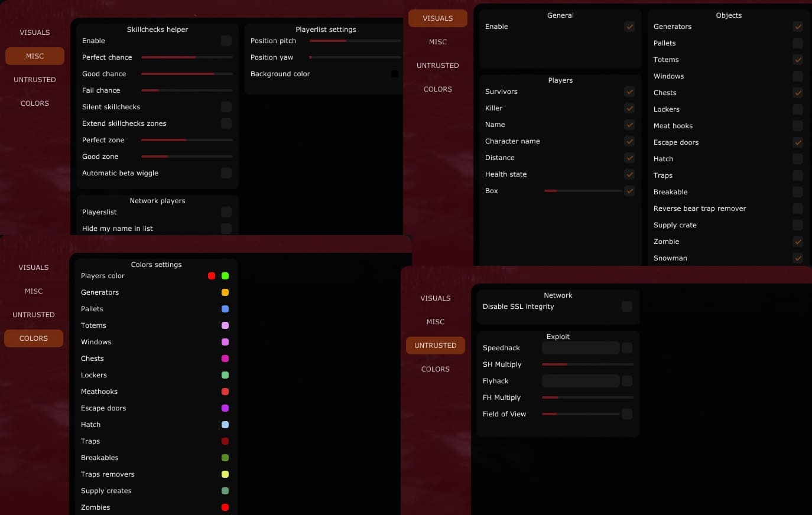Click the Speedhack input field

point(581,348)
